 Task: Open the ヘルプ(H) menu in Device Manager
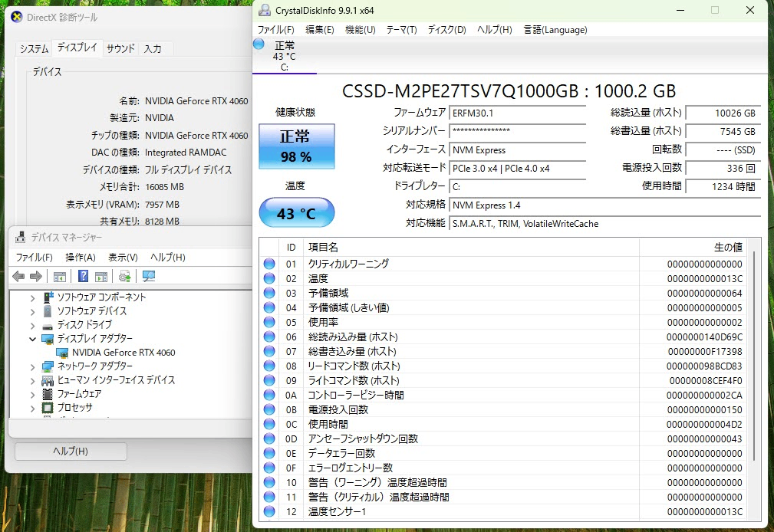pyautogui.click(x=168, y=257)
